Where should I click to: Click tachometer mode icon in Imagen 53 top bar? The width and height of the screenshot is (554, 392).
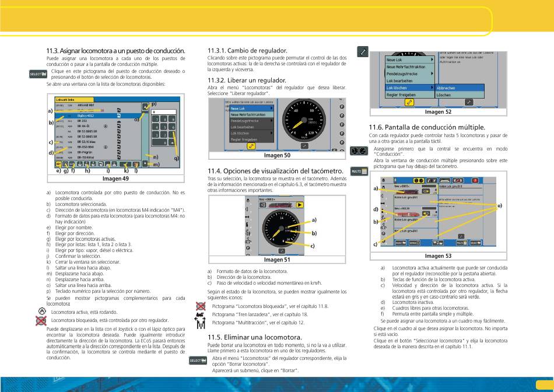point(419,181)
